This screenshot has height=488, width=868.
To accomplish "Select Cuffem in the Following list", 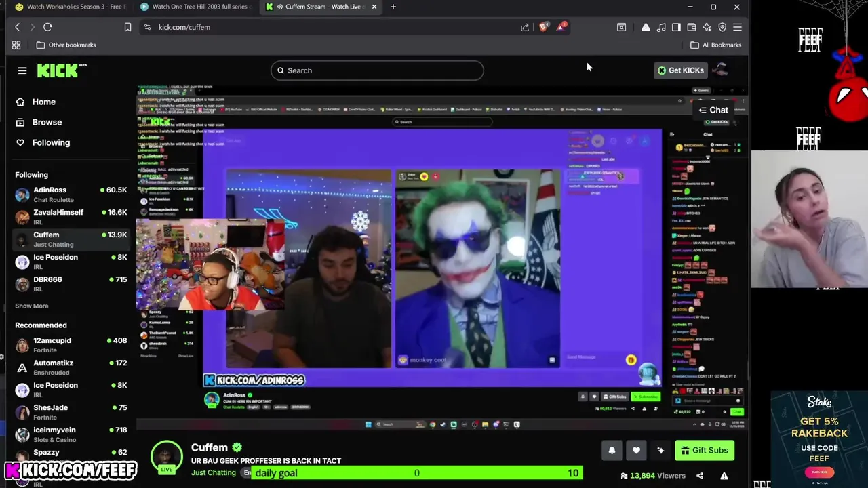I will tap(71, 239).
